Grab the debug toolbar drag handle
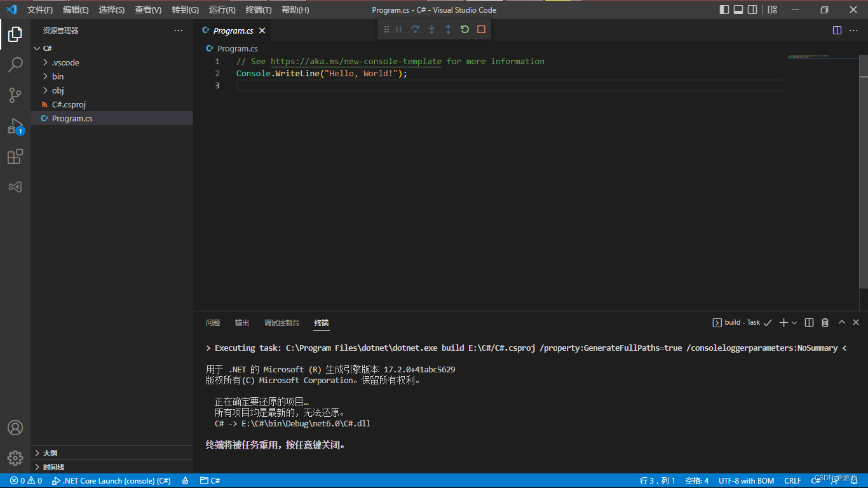The image size is (868, 488). point(386,29)
